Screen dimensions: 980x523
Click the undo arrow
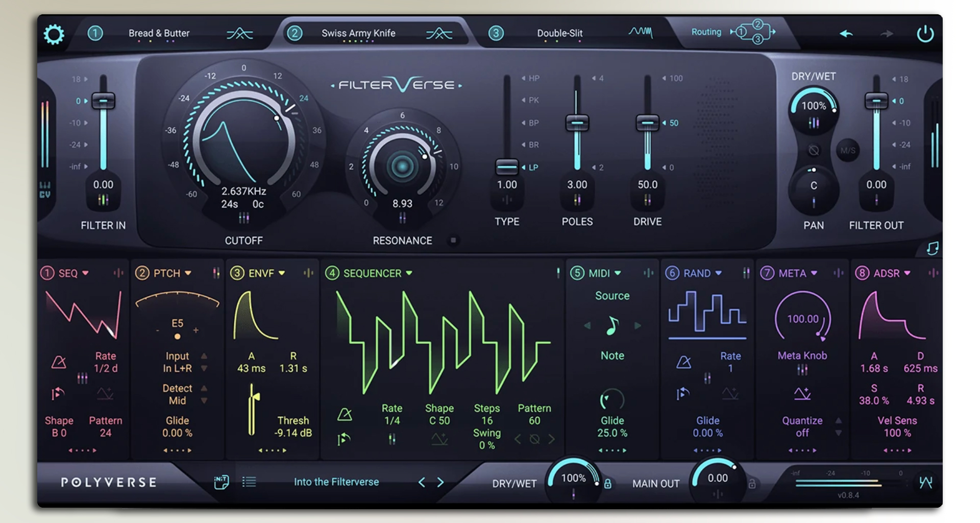pyautogui.click(x=846, y=34)
